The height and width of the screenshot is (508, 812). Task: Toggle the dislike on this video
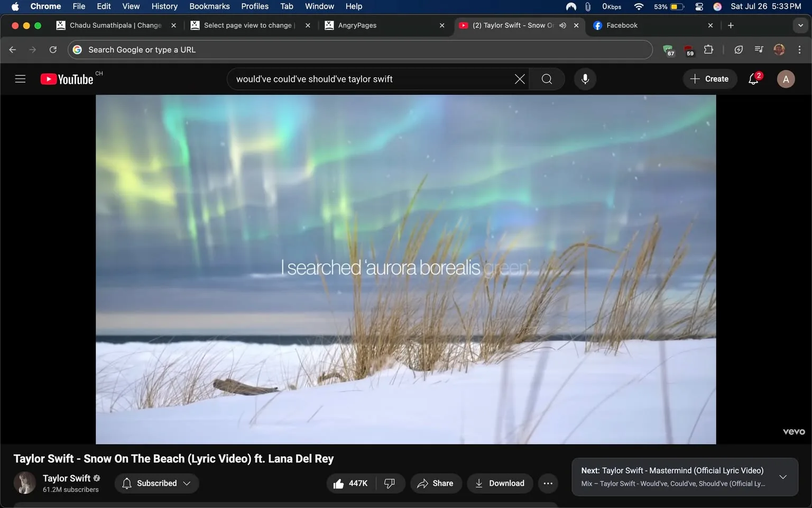pos(390,483)
